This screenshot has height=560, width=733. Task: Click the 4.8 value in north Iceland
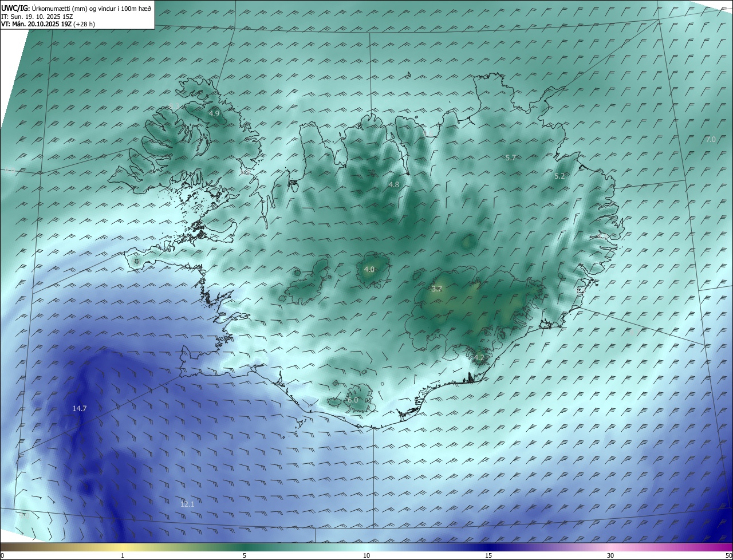click(394, 184)
